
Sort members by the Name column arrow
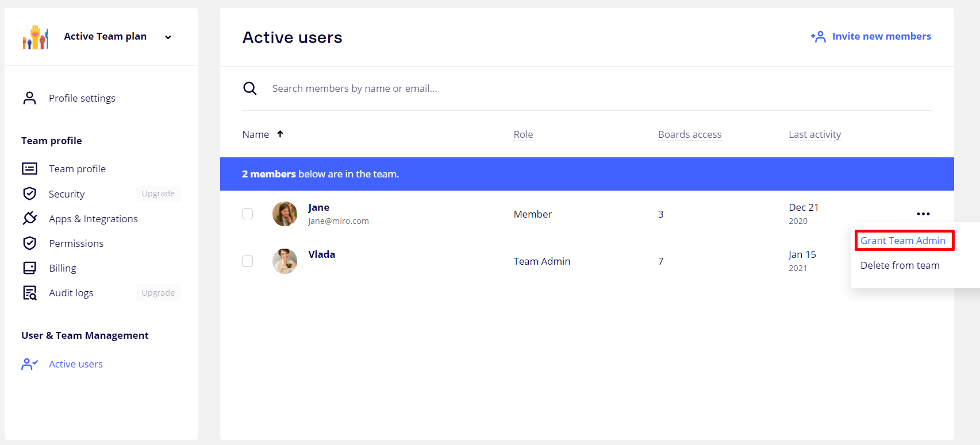click(x=280, y=134)
